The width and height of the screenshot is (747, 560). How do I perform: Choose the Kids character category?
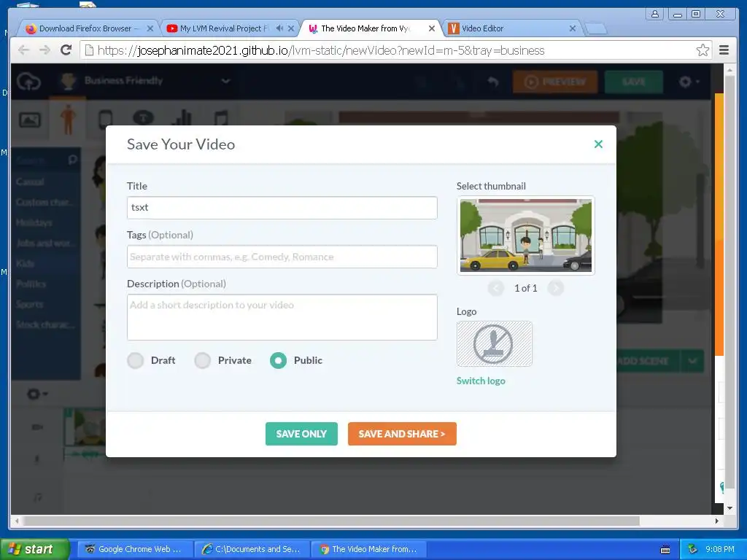pos(25,263)
